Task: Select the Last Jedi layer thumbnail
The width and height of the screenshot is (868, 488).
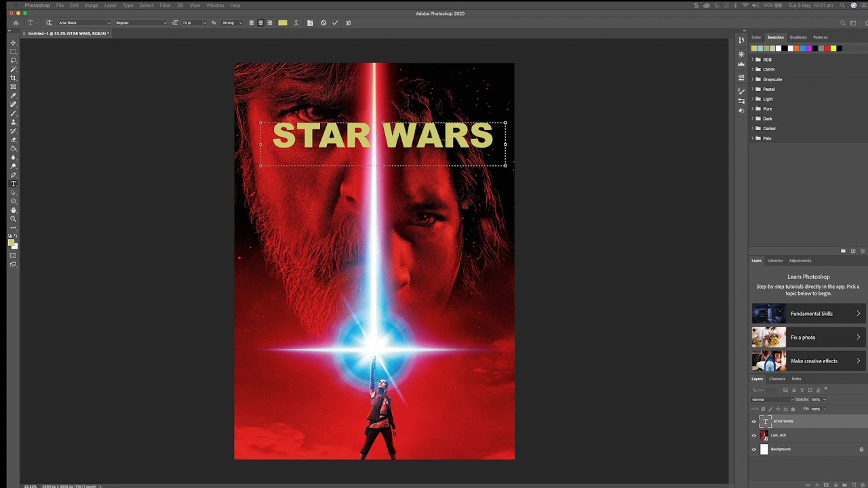Action: [764, 435]
